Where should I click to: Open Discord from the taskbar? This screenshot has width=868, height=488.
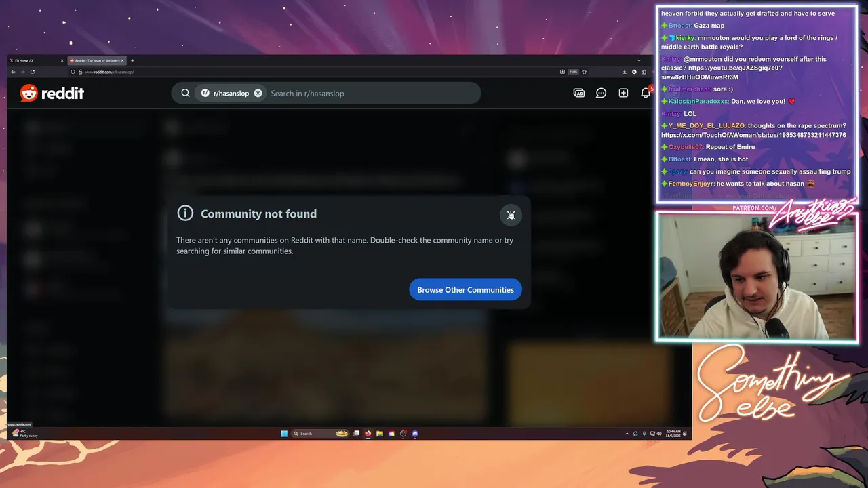point(415,434)
